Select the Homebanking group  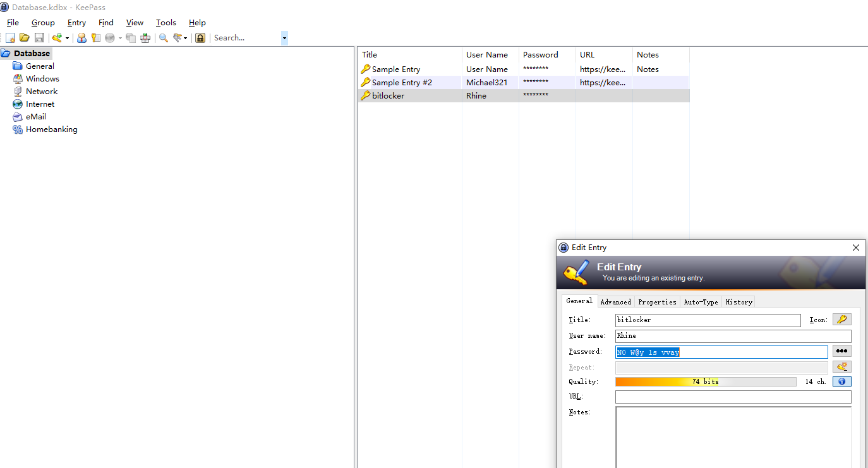(x=45, y=129)
